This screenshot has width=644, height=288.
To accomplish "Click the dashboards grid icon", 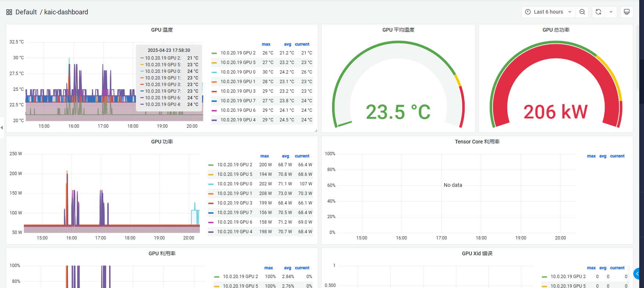I will click(x=9, y=12).
